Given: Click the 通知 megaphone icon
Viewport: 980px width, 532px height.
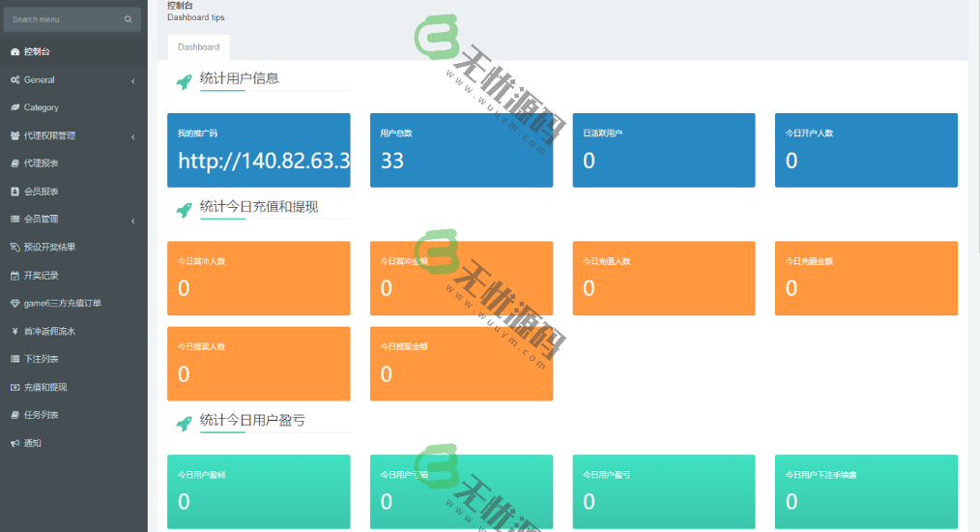Looking at the screenshot, I should tap(14, 443).
